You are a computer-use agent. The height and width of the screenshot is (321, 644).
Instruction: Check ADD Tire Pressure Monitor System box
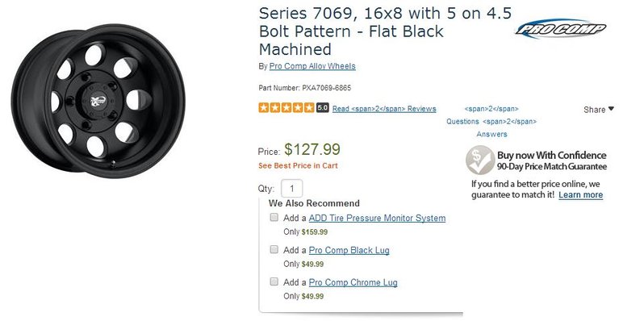[x=274, y=217]
